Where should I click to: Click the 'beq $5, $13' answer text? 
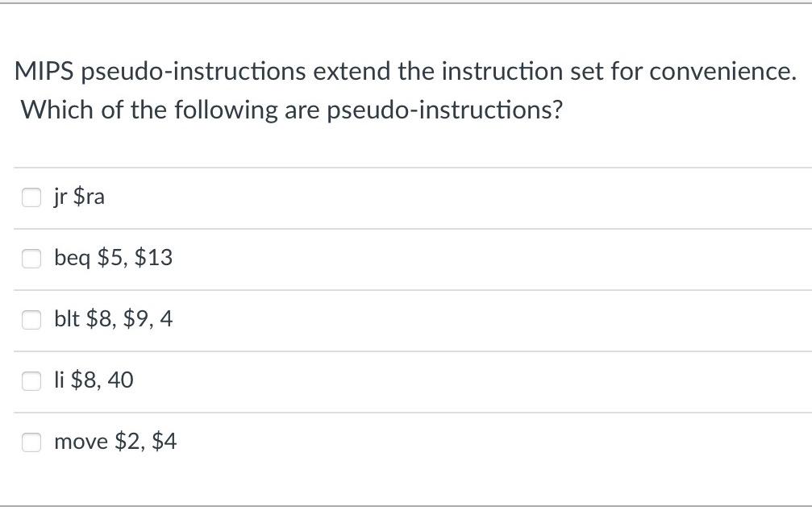click(114, 258)
